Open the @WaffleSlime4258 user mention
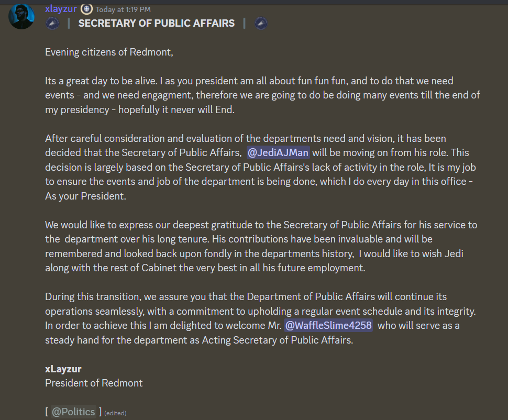This screenshot has height=420, width=508. (328, 325)
